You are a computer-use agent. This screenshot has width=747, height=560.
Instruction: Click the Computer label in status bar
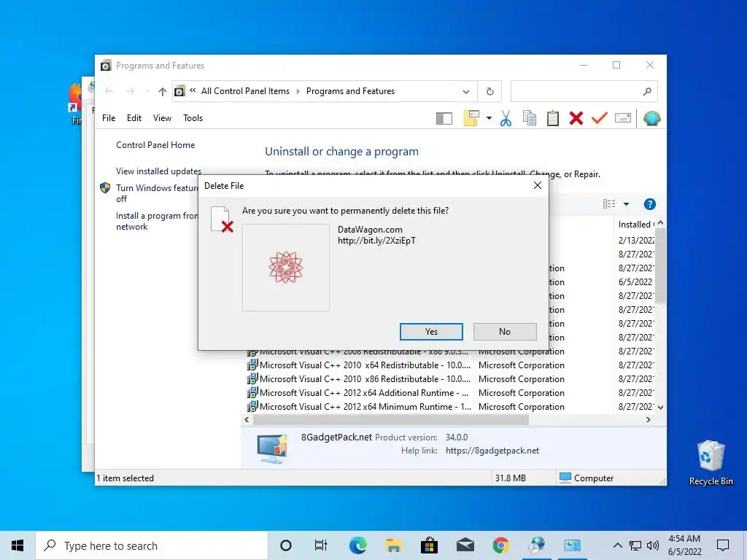(594, 478)
